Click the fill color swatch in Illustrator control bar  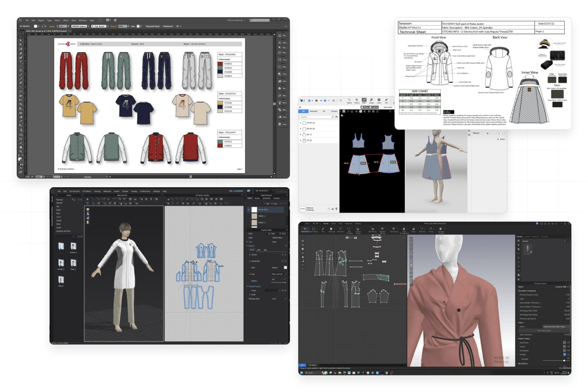(35, 26)
